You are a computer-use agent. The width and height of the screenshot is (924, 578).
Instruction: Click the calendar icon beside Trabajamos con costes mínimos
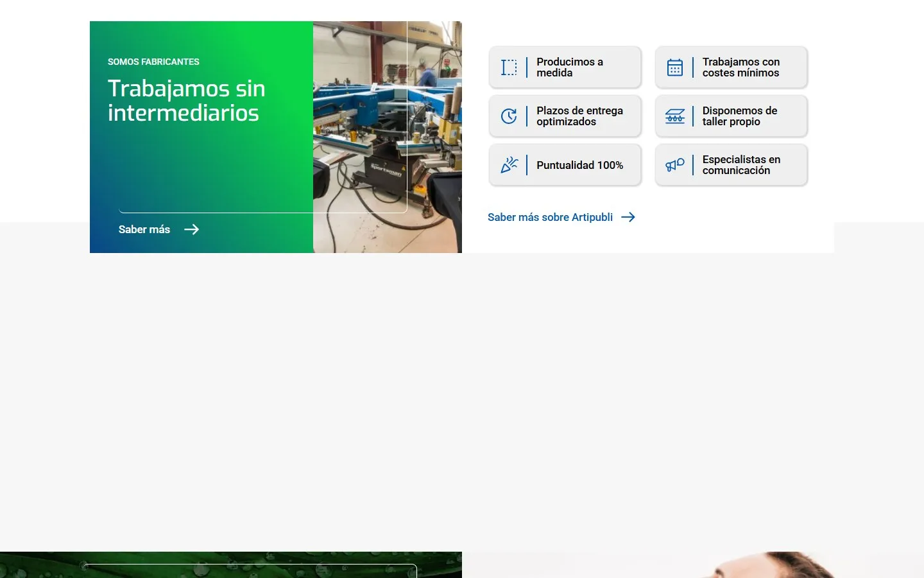tap(675, 67)
